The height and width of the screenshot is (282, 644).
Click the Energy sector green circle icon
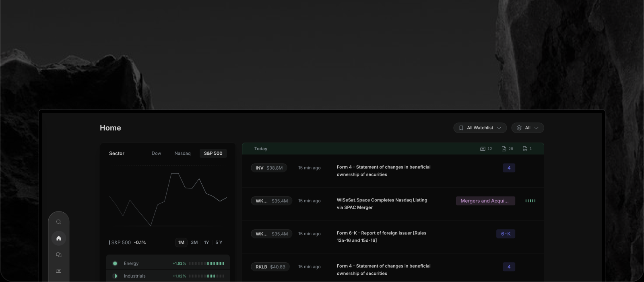115,263
